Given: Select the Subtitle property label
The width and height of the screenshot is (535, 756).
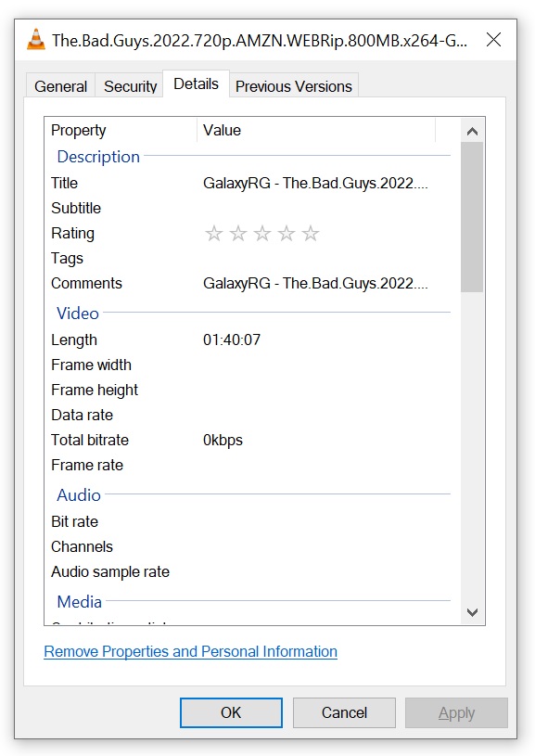Looking at the screenshot, I should click(76, 209).
